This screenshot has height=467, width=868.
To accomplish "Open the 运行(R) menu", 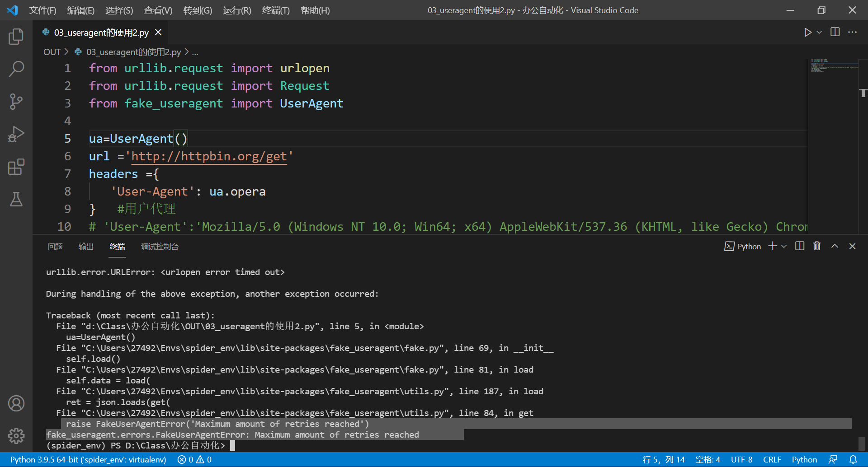I will pos(237,10).
